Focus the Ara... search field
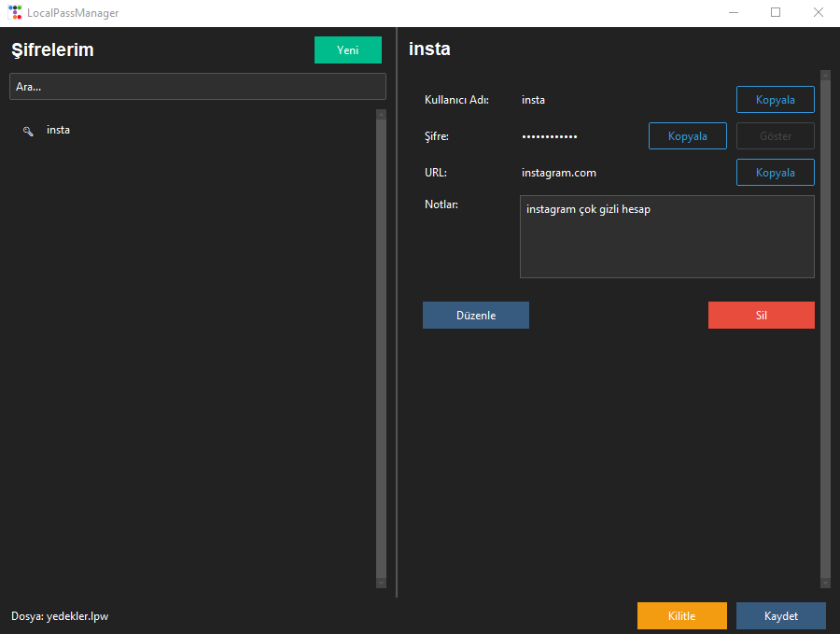The height and width of the screenshot is (634, 840). [x=198, y=86]
